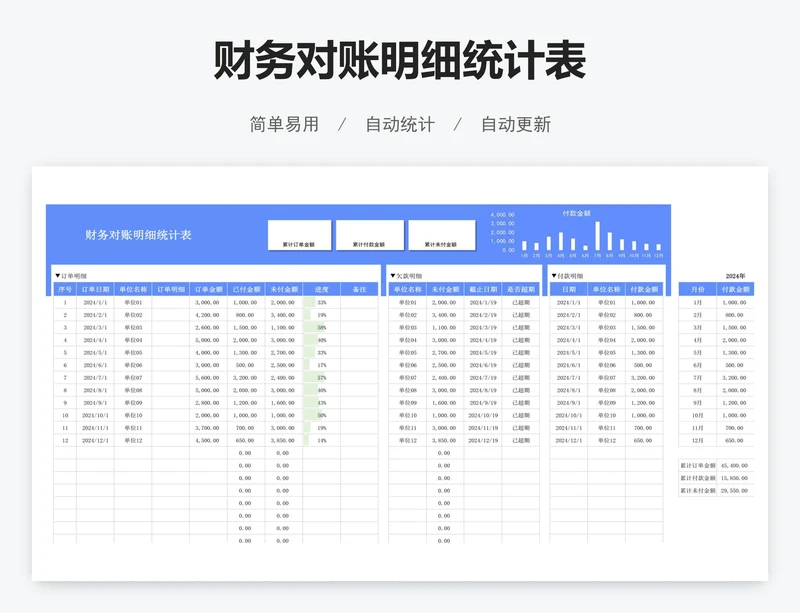Click the 累计订单金额 summary card
The height and width of the screenshot is (613, 800).
pyautogui.click(x=299, y=235)
